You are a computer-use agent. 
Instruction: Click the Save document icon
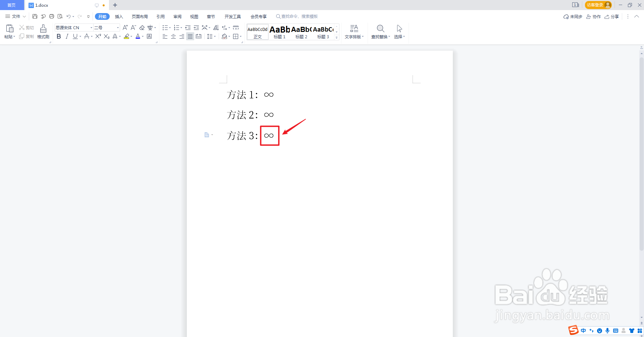click(x=35, y=16)
